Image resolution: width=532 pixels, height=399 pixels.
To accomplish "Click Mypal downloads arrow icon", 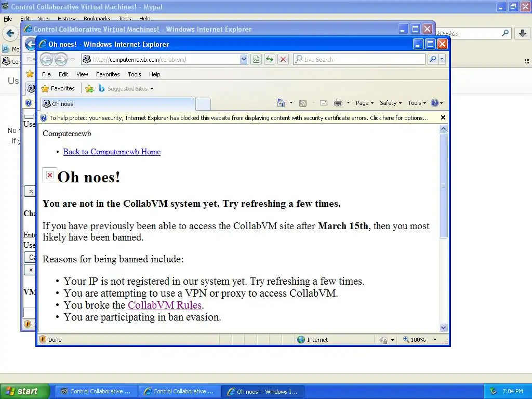I will coord(523,33).
